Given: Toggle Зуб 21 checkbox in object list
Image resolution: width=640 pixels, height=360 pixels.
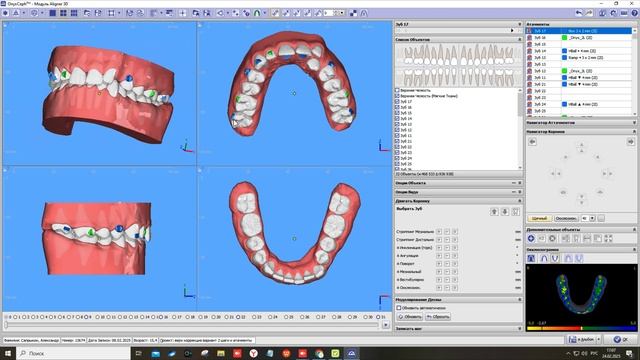Looking at the screenshot, I should click(x=397, y=141).
